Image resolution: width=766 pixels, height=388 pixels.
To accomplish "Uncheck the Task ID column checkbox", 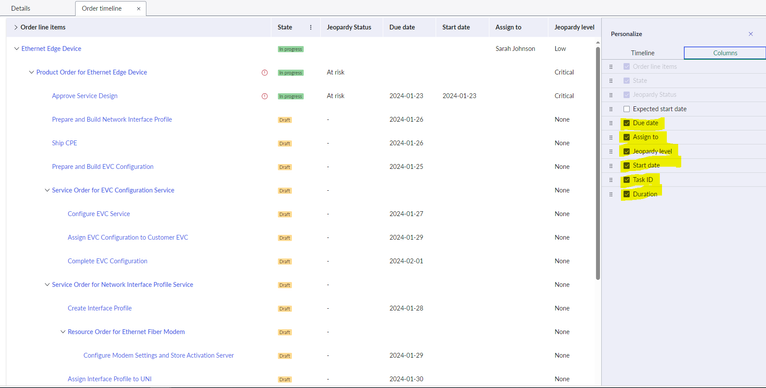I will 626,180.
